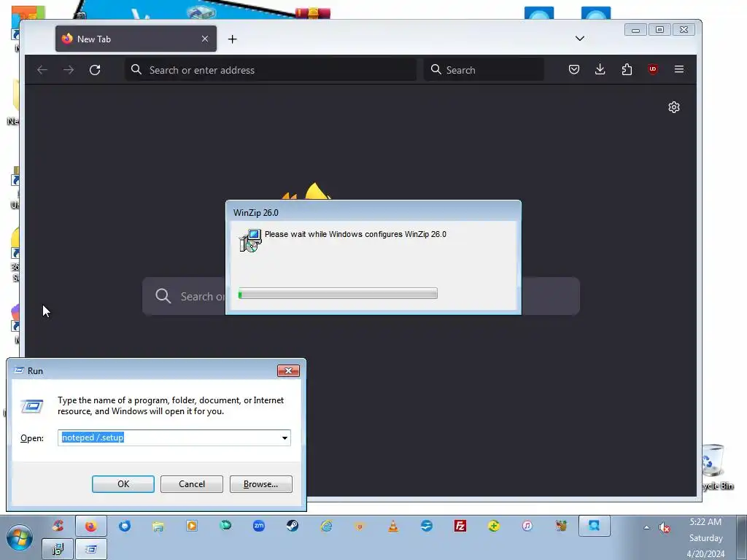Switch to the installer taskbar button
The width and height of the screenshot is (747, 560).
pyautogui.click(x=57, y=549)
